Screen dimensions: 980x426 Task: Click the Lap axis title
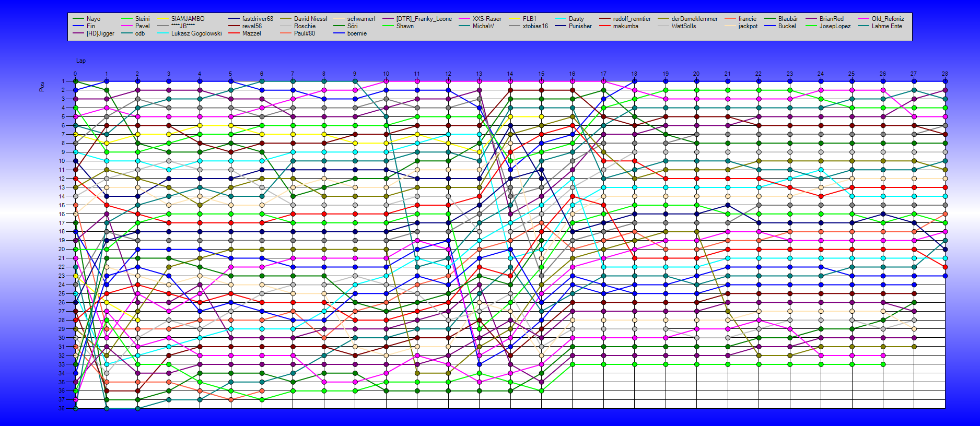click(81, 61)
